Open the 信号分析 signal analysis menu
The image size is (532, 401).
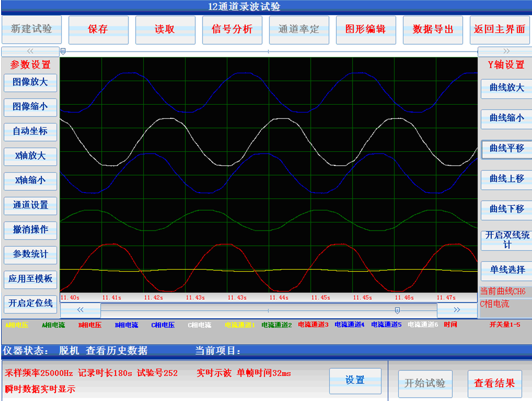pos(232,29)
